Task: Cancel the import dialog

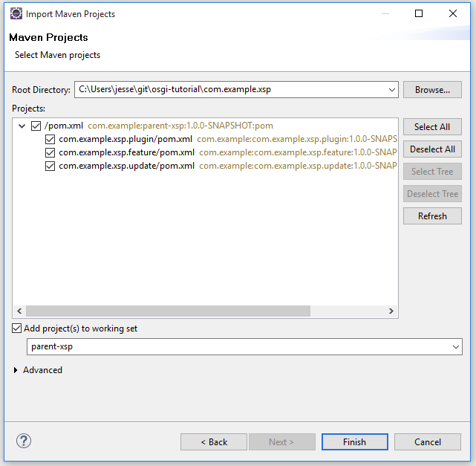Action: (427, 441)
